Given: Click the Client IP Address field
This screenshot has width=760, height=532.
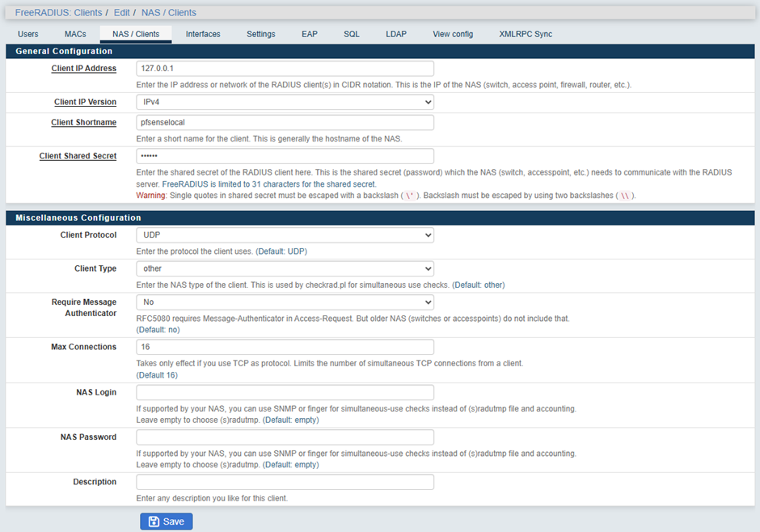Looking at the screenshot, I should click(285, 69).
